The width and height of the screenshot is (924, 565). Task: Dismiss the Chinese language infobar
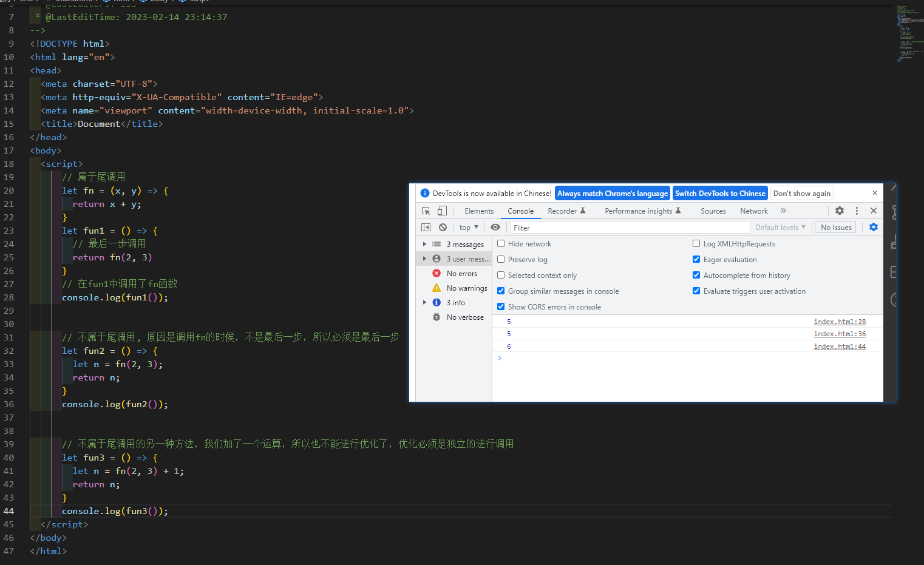[875, 193]
